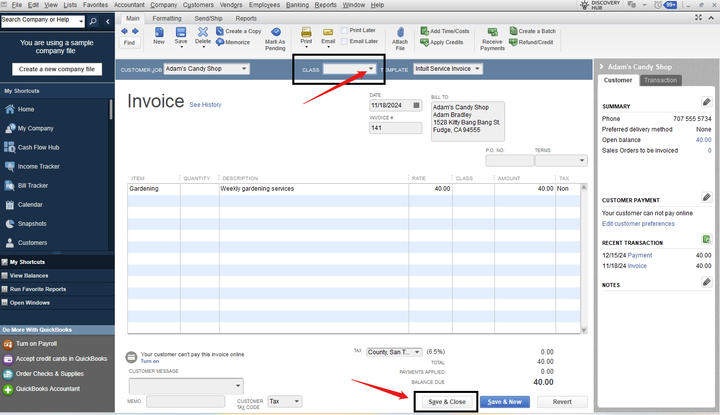Open Bill Tracker shortcut
The height and width of the screenshot is (415, 720).
pos(33,185)
